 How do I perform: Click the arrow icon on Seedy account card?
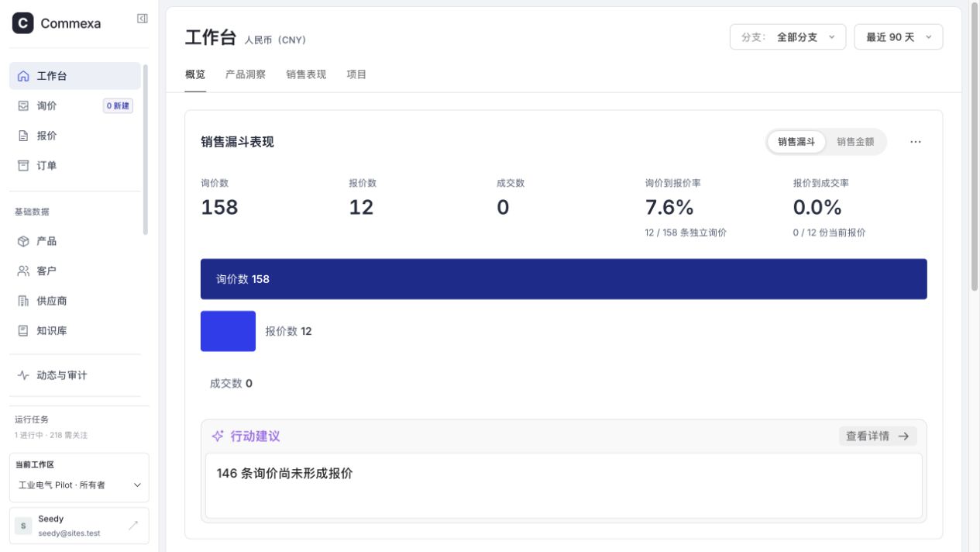point(132,526)
